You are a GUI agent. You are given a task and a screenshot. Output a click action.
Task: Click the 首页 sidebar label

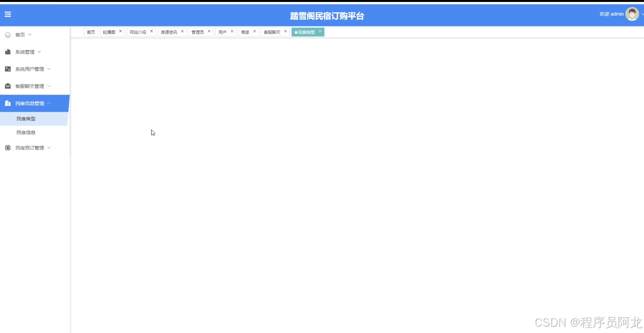tap(20, 35)
